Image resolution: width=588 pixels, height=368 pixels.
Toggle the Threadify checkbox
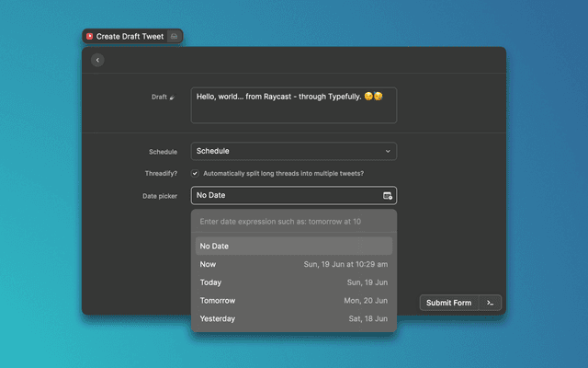tap(195, 173)
